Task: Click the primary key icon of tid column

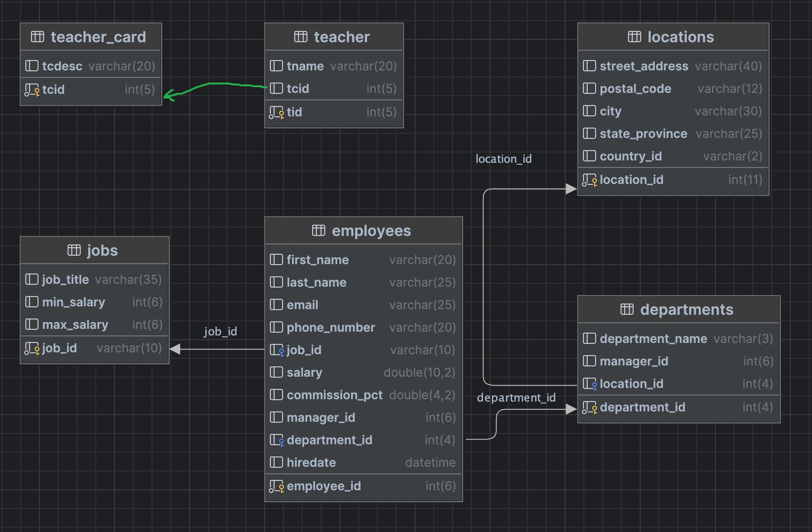Action: (x=276, y=113)
